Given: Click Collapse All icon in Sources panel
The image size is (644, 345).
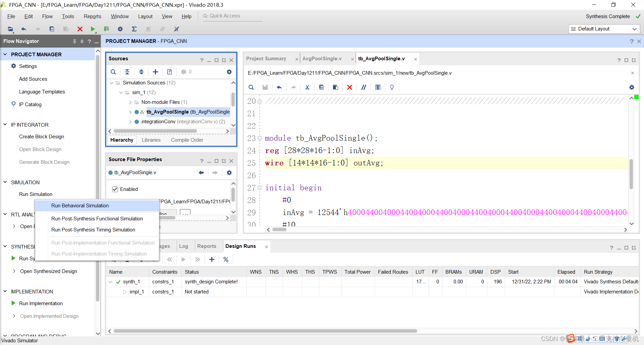Looking at the screenshot, I should [x=127, y=72].
